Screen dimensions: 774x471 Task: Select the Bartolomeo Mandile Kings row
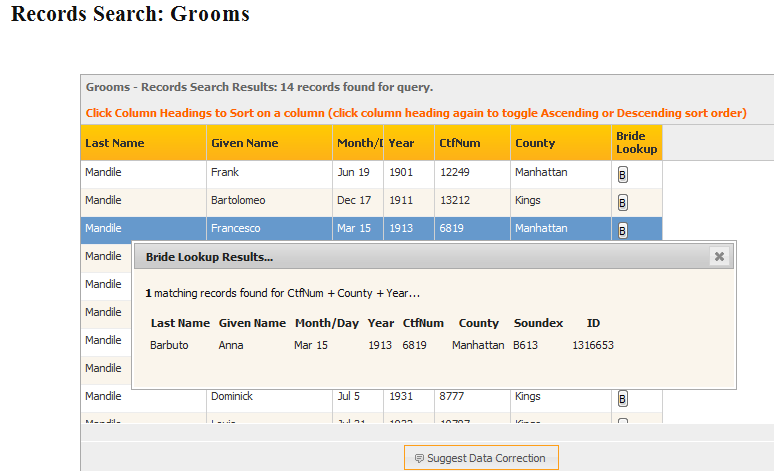[371, 202]
